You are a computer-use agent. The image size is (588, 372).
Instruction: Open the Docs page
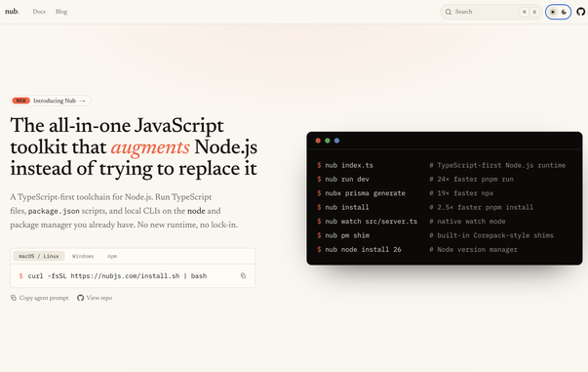(x=39, y=12)
